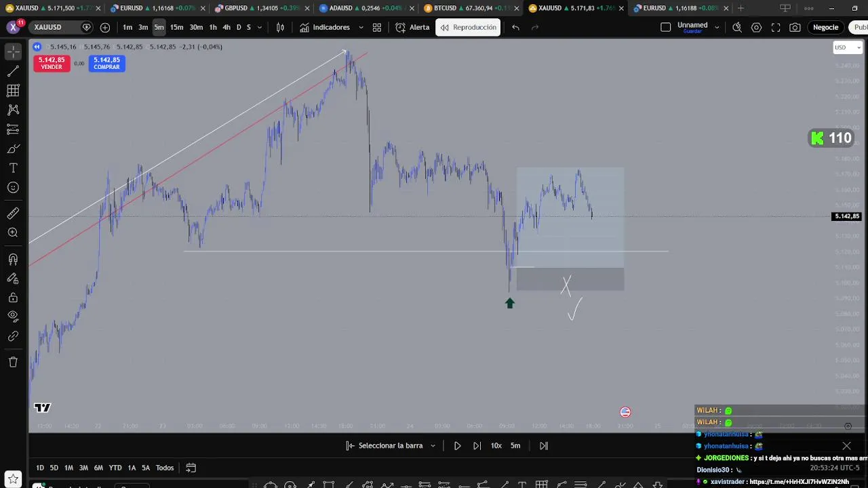This screenshot has width=868, height=488.
Task: Select the layout square icon
Action: point(665,27)
